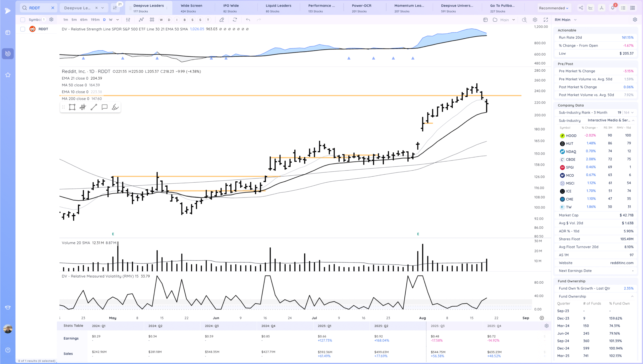Click the share icon in top bar
The height and width of the screenshot is (364, 643).
click(581, 8)
